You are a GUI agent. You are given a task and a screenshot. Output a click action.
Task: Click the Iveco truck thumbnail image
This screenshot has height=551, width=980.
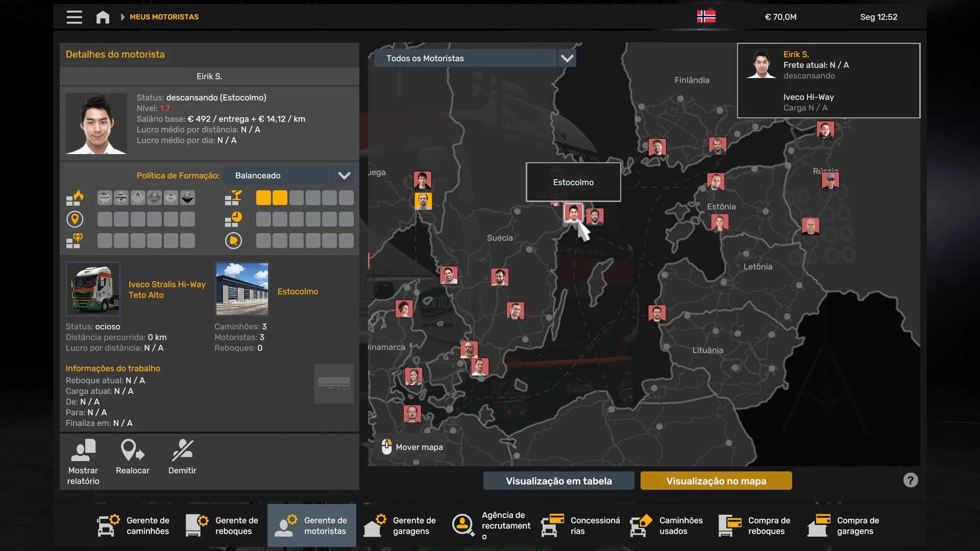93,289
